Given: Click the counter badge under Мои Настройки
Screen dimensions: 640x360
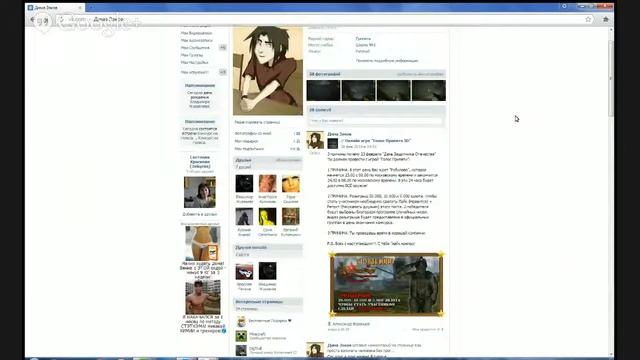Looking at the screenshot, I should click(x=222, y=72).
